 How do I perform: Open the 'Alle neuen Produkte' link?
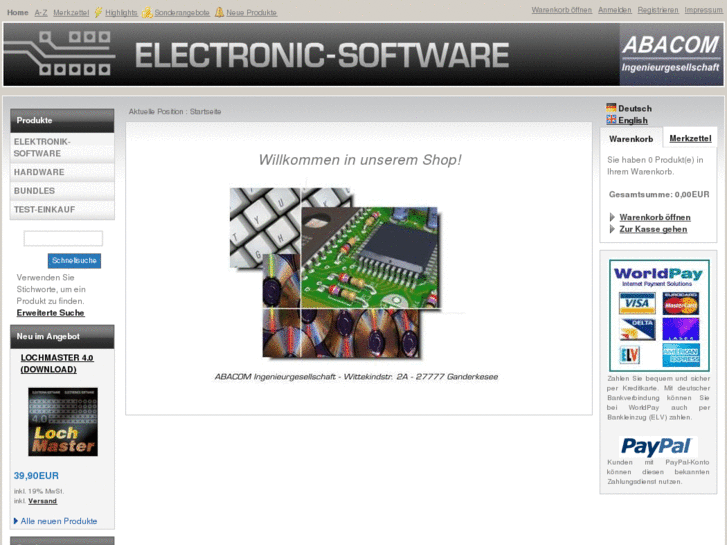59,521
